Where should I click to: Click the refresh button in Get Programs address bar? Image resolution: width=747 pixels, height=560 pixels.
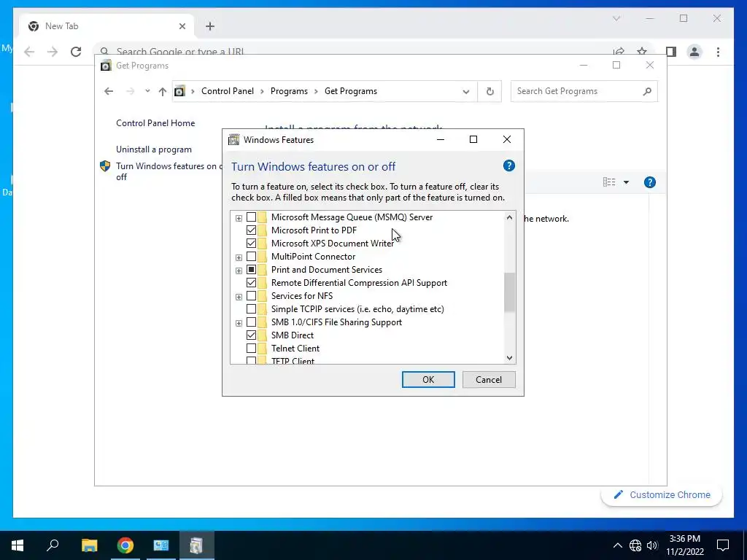pyautogui.click(x=489, y=91)
